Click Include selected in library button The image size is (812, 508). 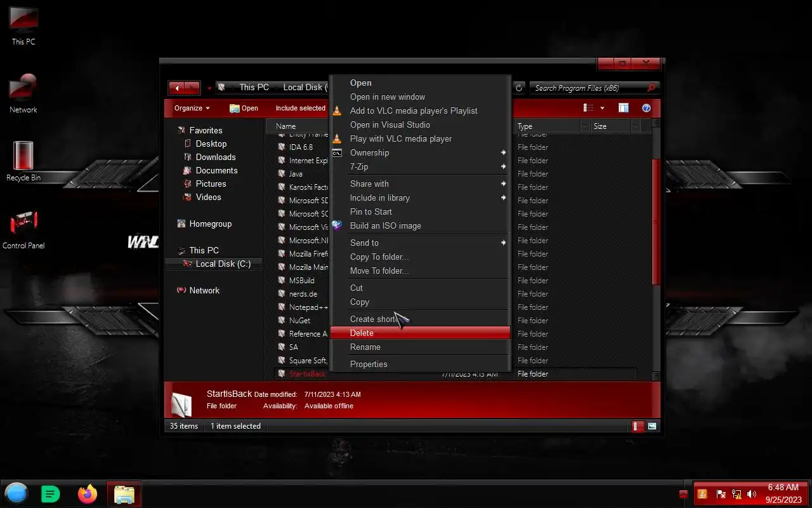pyautogui.click(x=301, y=108)
